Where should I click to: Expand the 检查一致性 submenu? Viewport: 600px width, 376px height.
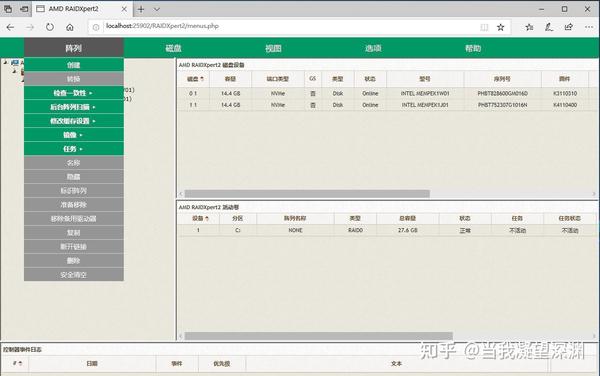tap(73, 93)
